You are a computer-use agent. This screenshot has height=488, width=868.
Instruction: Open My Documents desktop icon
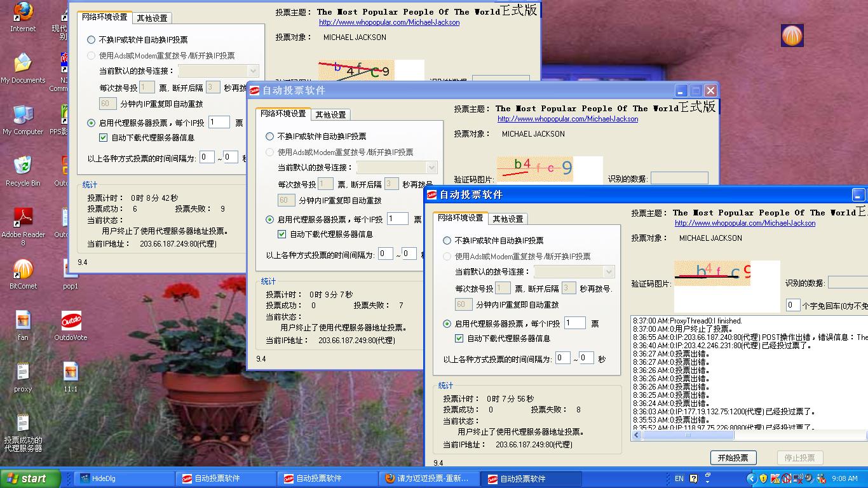[23, 64]
